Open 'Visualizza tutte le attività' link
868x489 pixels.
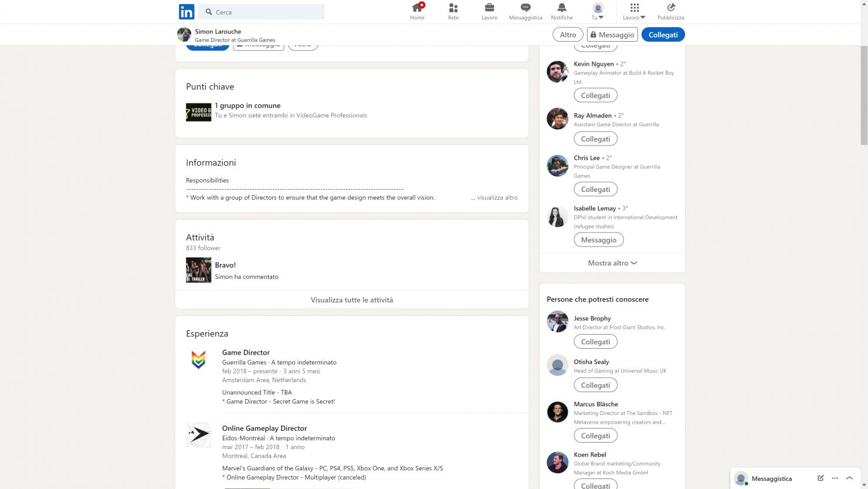click(351, 299)
